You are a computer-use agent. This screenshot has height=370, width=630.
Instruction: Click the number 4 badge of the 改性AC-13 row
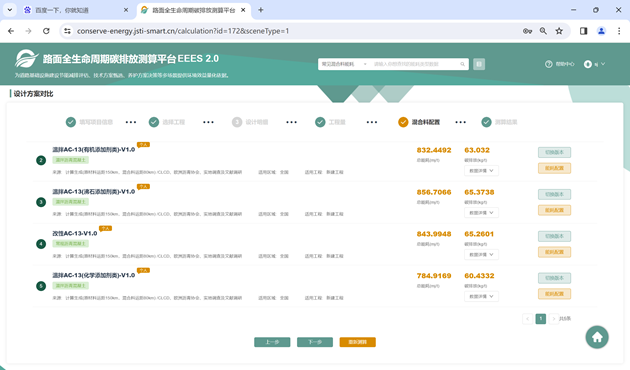tap(41, 244)
